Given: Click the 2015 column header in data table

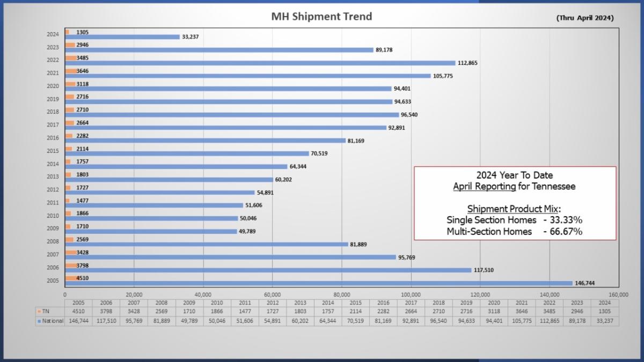Looking at the screenshot, I should click(355, 302).
